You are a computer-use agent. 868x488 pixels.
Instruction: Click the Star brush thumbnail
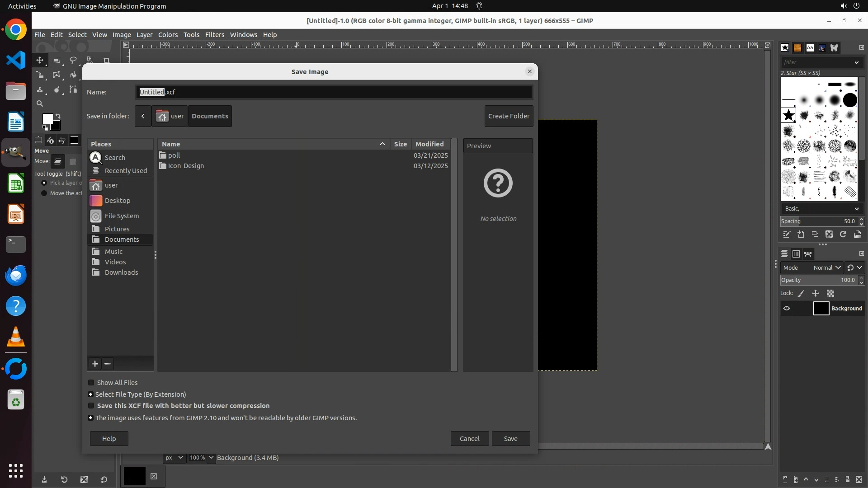click(788, 116)
